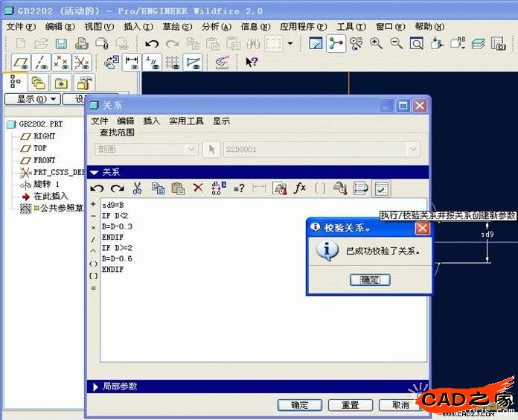Screen dimensions: 518x420
Task: Toggle datum axis display icon
Action: coord(42,63)
